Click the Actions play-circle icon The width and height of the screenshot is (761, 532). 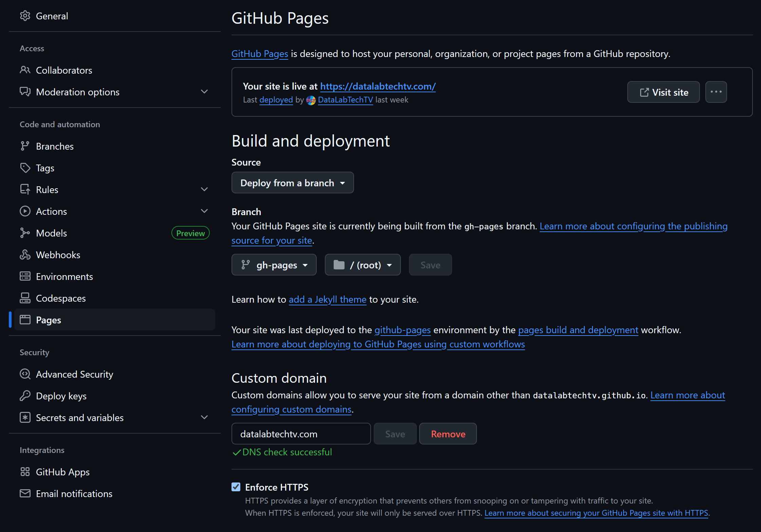click(x=25, y=211)
